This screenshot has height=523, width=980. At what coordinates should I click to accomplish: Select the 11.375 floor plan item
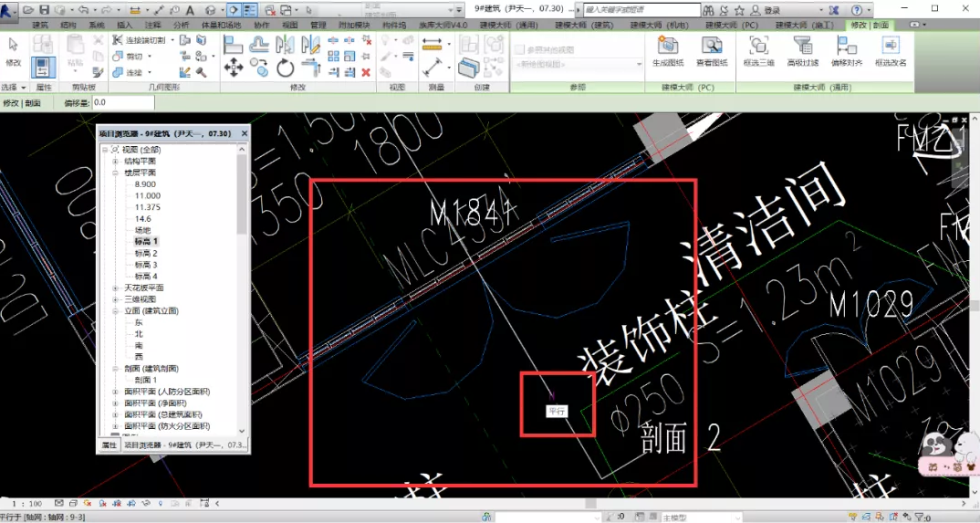[148, 207]
